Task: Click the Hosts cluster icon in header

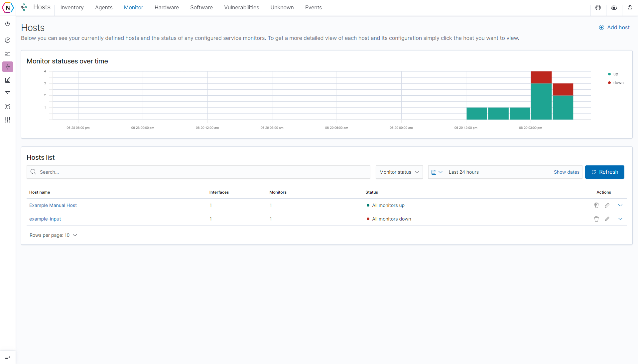Action: (24, 7)
